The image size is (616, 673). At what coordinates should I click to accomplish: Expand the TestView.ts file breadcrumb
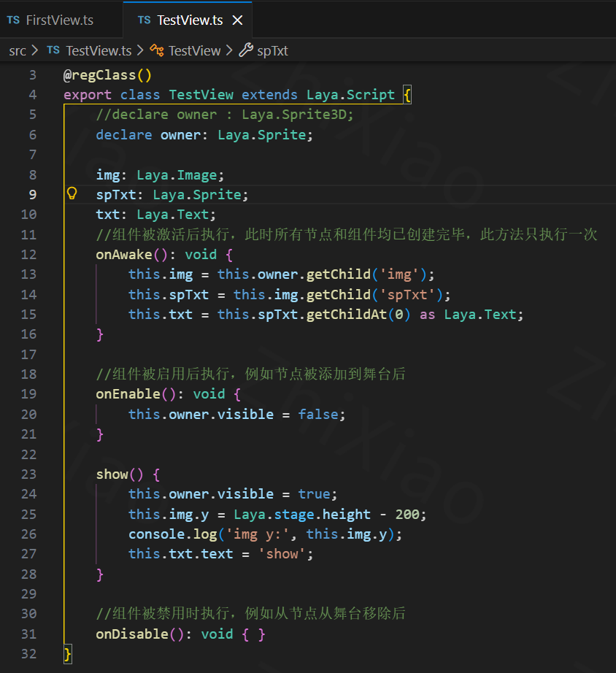[99, 50]
